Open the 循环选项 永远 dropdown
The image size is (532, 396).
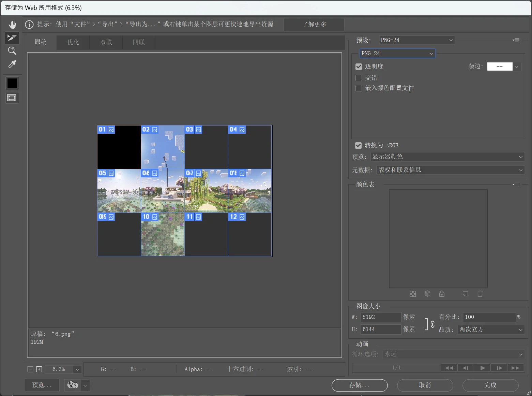[x=454, y=354]
